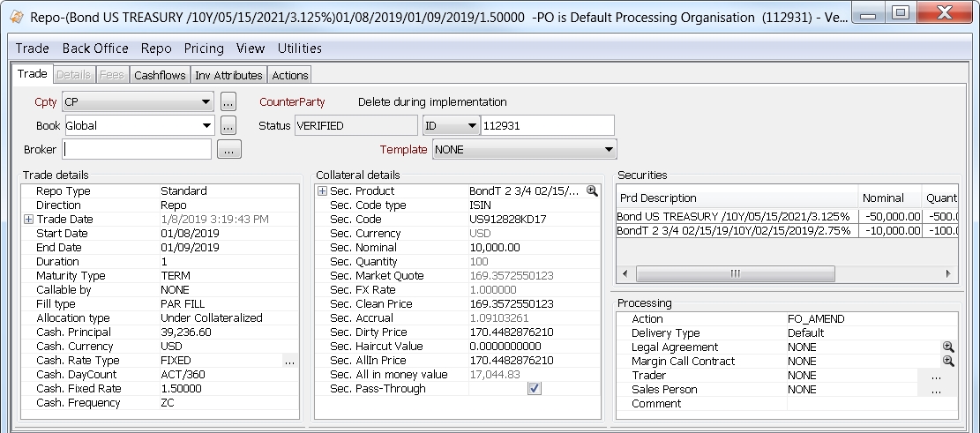Select the BondT 2 3/4 securities row
This screenshot has height=433, width=980.
pos(787,230)
